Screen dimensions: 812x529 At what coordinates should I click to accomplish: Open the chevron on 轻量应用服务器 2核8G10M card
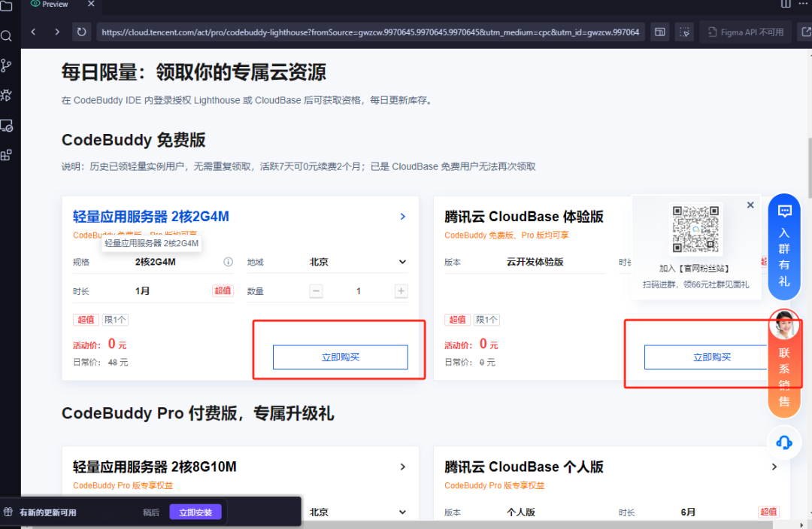[x=403, y=467]
